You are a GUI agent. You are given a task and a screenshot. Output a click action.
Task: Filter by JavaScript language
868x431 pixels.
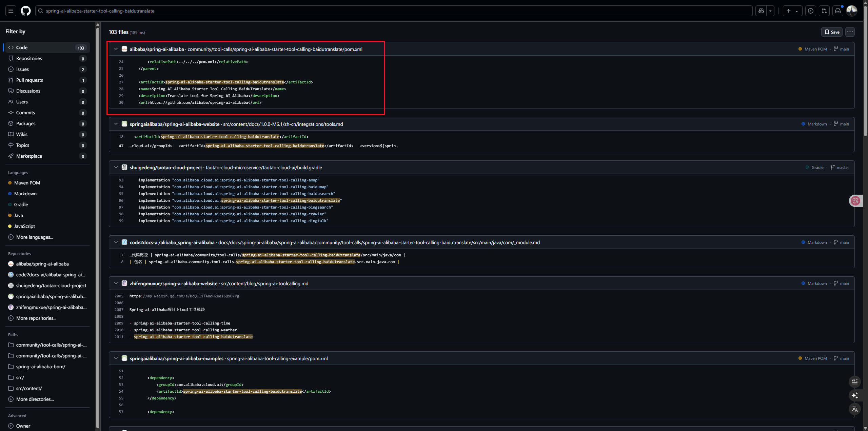47,226
